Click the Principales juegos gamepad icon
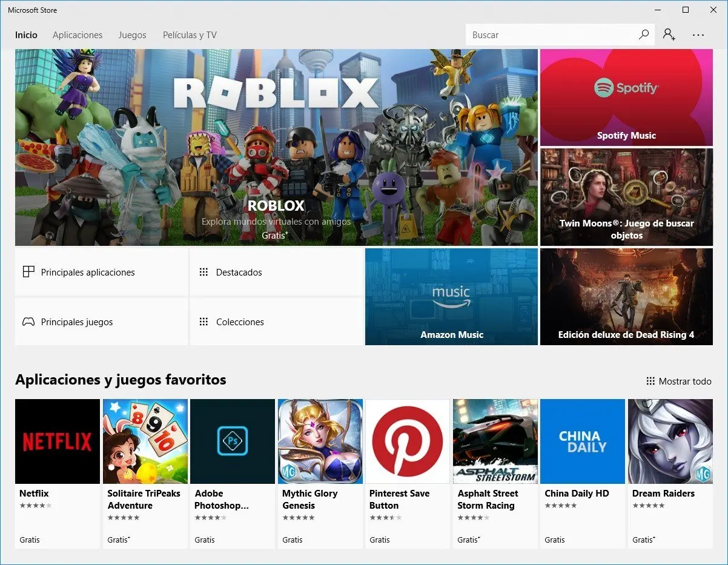The height and width of the screenshot is (565, 728). point(28,322)
